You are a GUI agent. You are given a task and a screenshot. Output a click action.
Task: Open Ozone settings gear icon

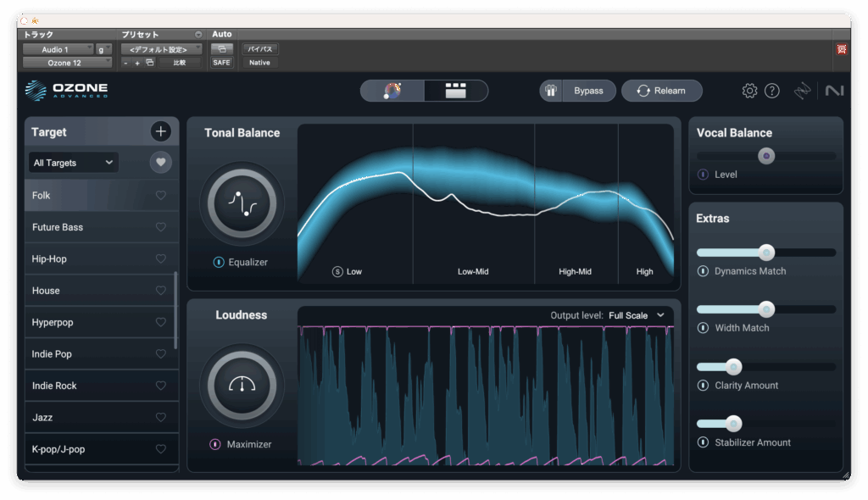[749, 91]
